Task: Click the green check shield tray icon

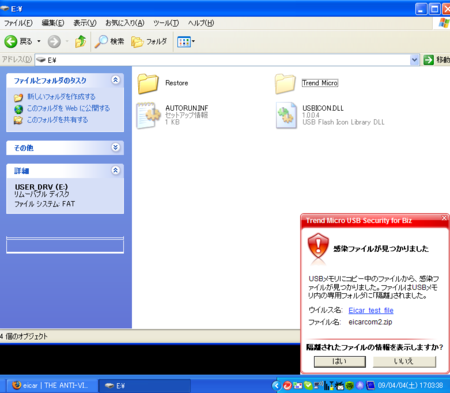Action: (x=308, y=386)
